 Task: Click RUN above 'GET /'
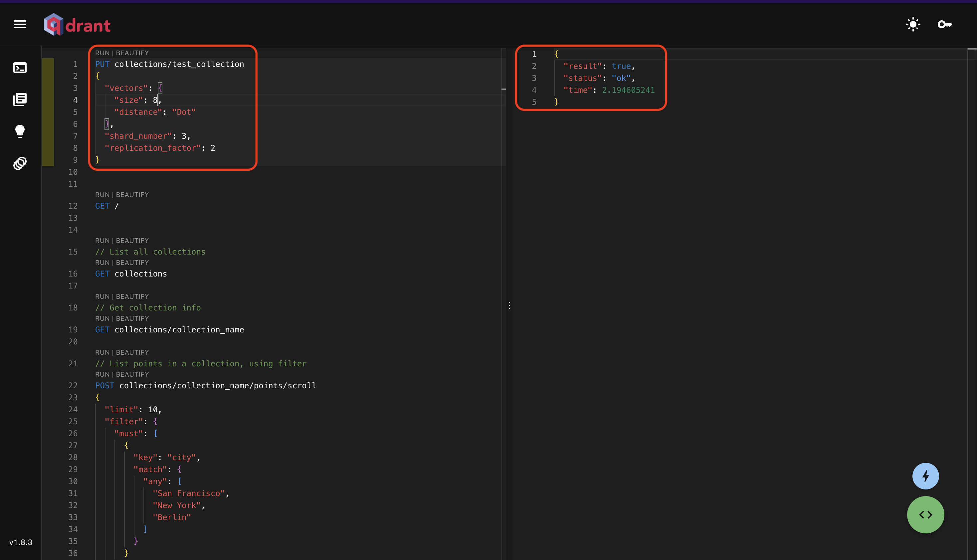coord(102,195)
